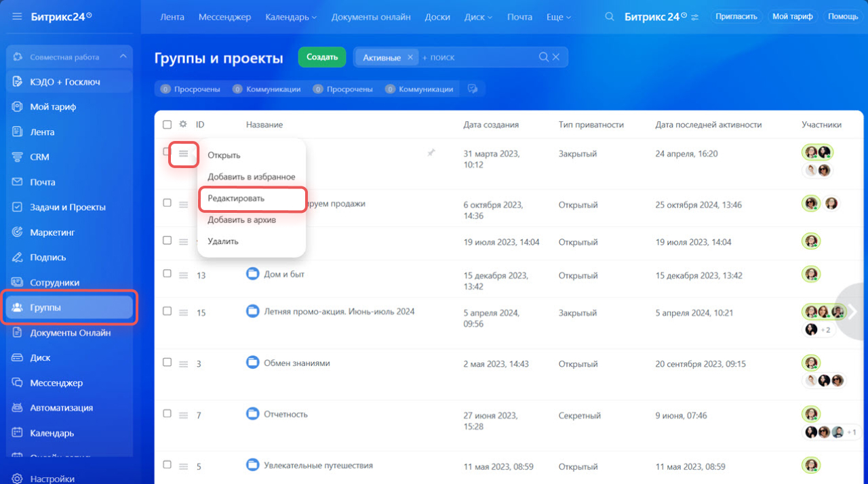Click the Пригласить button

point(737,16)
